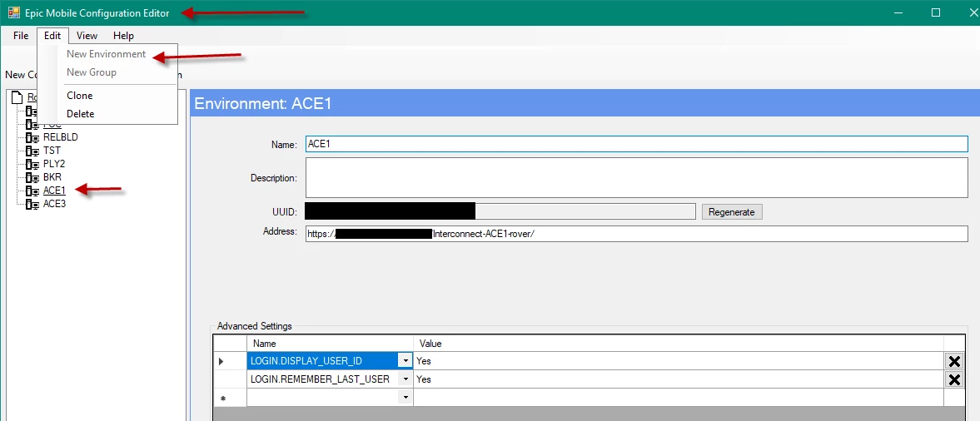Click the Address URL field
The width and height of the screenshot is (980, 421).
(636, 234)
